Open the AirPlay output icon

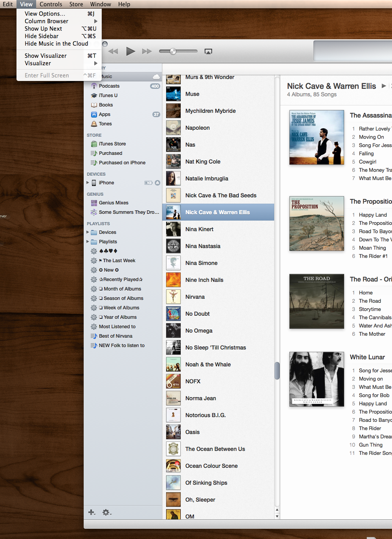(x=209, y=52)
